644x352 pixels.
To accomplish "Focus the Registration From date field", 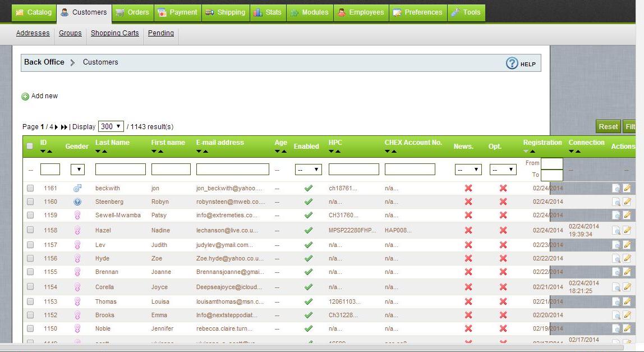I will click(552, 163).
